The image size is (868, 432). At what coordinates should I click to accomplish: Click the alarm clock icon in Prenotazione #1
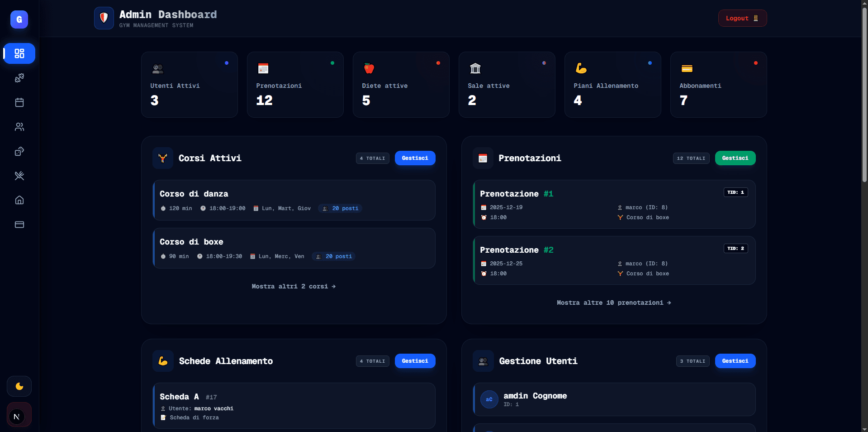[484, 217]
